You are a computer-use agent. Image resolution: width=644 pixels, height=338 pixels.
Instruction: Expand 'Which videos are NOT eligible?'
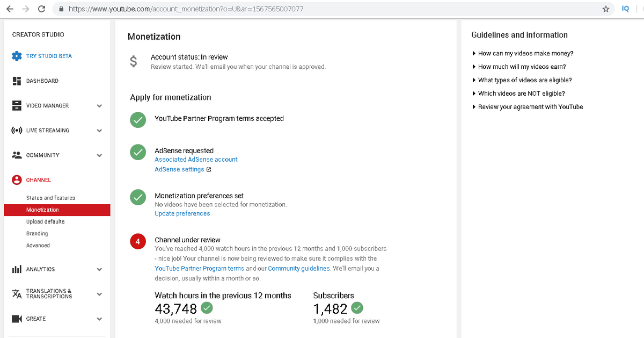[x=518, y=94]
